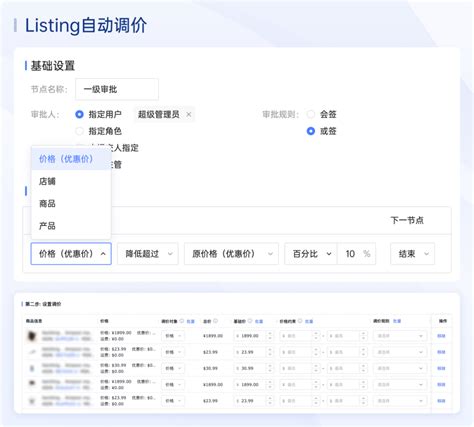Click info icon beside 价格约束 header

(x=300, y=321)
